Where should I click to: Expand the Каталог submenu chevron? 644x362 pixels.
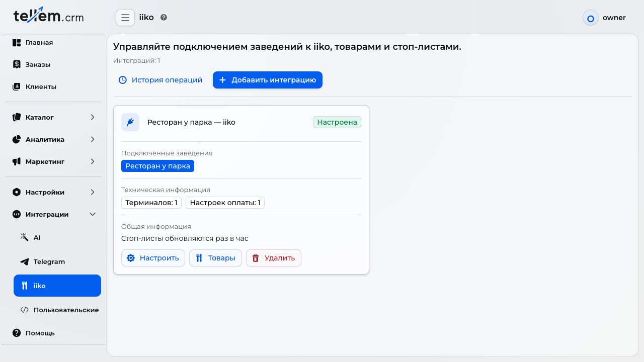[x=93, y=118]
